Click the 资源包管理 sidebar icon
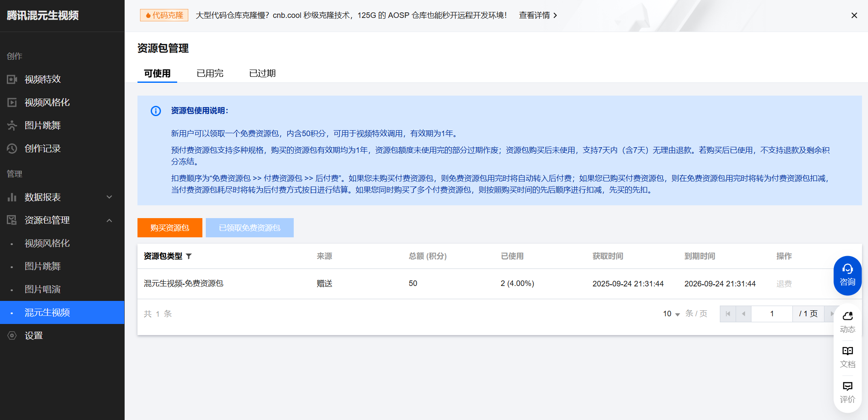Viewport: 868px width, 420px height. [12, 220]
